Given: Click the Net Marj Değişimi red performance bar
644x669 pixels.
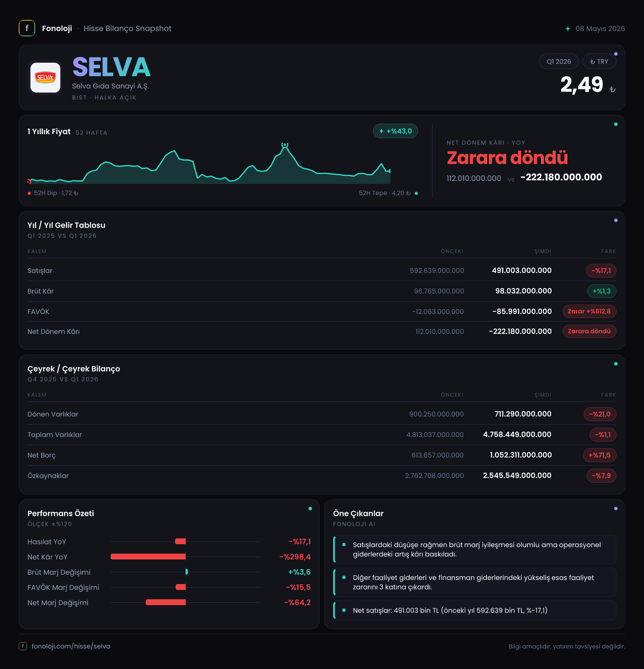Looking at the screenshot, I should click(166, 603).
